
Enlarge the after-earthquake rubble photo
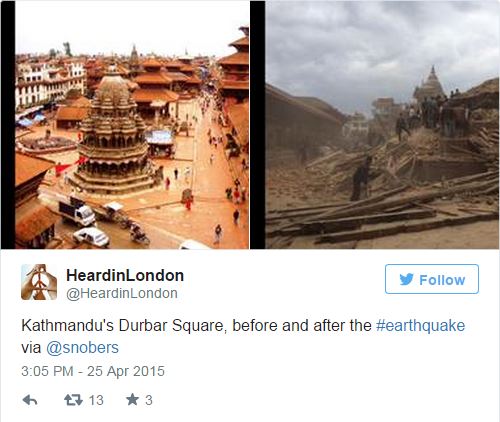[x=382, y=125]
